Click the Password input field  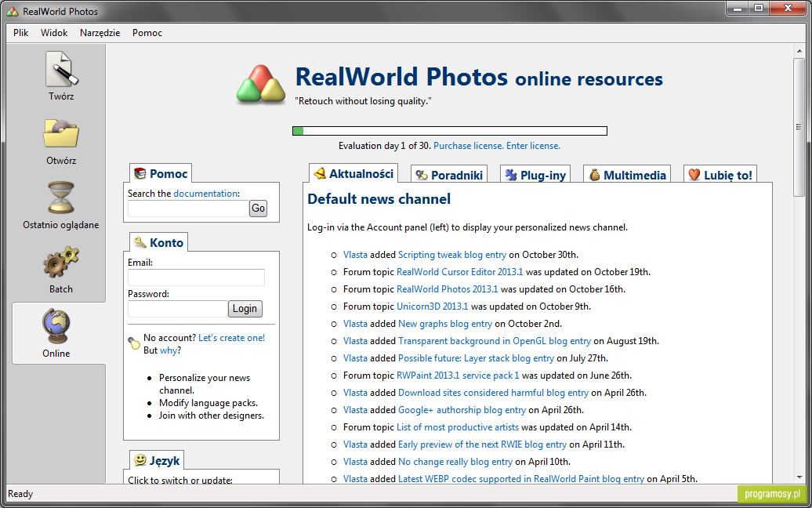(x=178, y=309)
